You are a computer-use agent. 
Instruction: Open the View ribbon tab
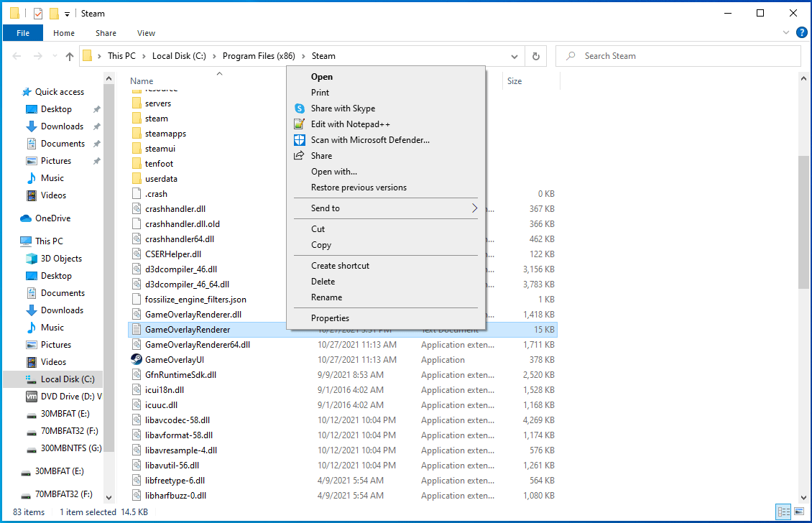pos(146,33)
